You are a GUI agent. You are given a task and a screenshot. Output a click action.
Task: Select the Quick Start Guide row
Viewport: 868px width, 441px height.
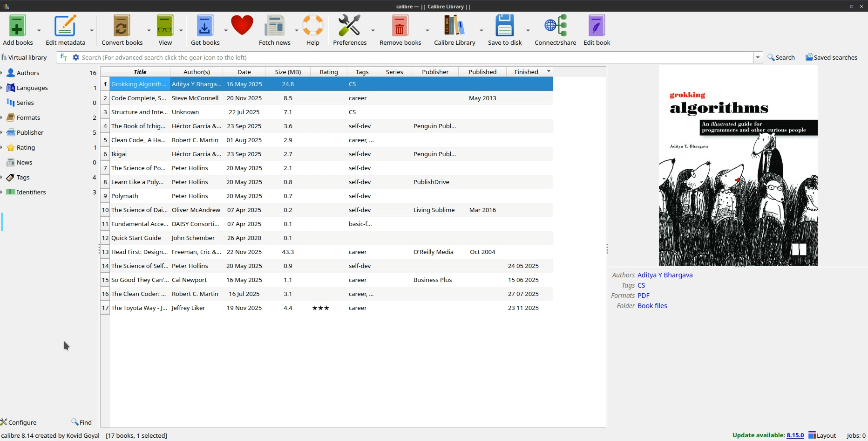327,238
